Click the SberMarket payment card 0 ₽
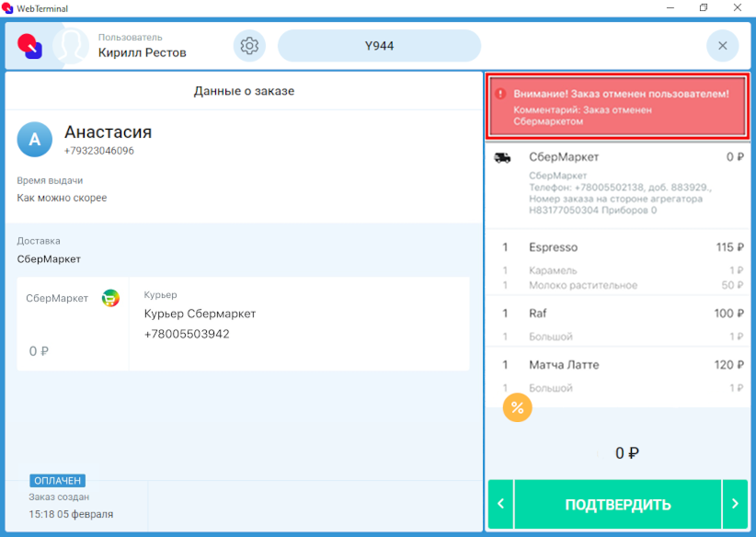Viewport: 756px width, 537px height. (73, 324)
